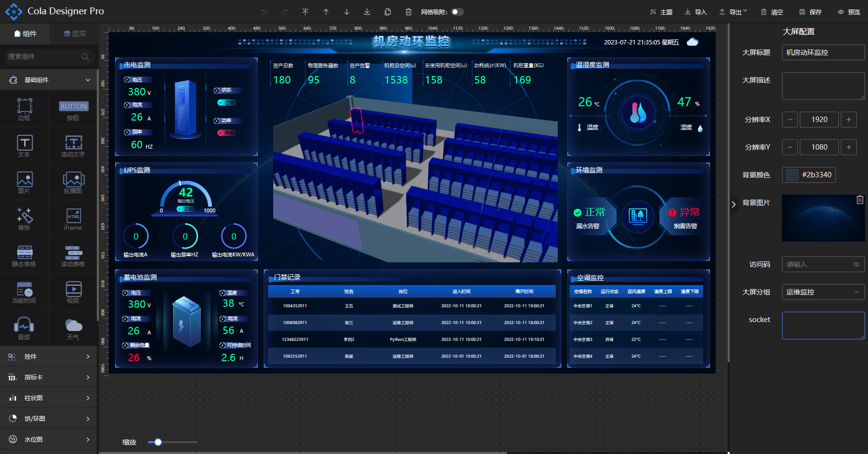Click the copy icon in the top toolbar
868x454 pixels.
click(388, 12)
